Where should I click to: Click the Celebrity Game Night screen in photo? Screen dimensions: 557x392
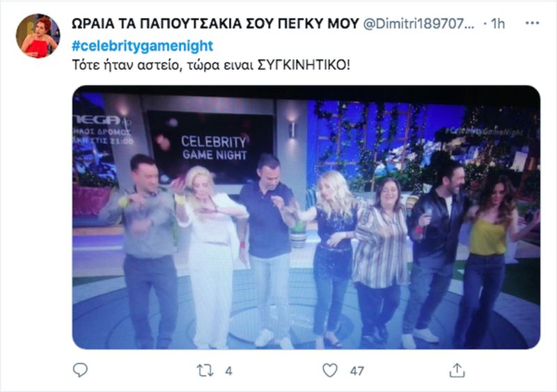point(211,147)
